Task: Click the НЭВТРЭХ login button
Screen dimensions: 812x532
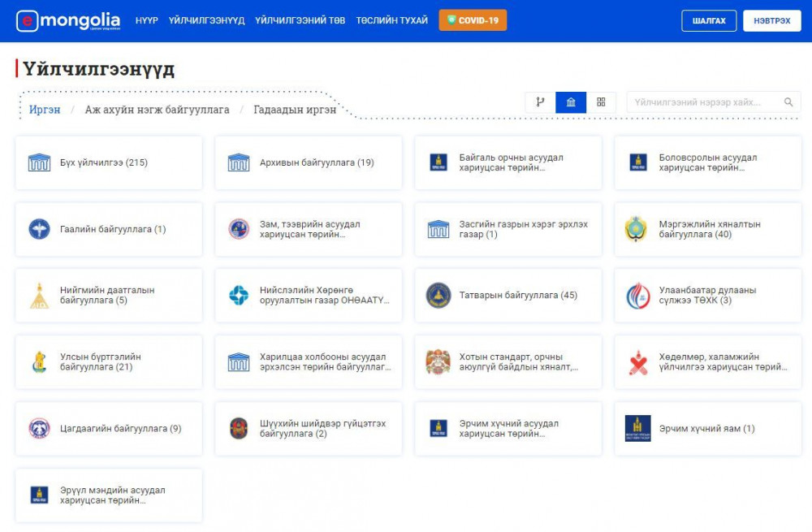Action: [x=771, y=20]
